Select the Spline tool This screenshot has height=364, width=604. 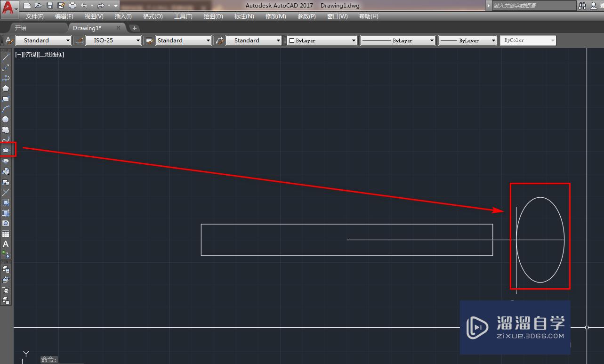[x=6, y=140]
